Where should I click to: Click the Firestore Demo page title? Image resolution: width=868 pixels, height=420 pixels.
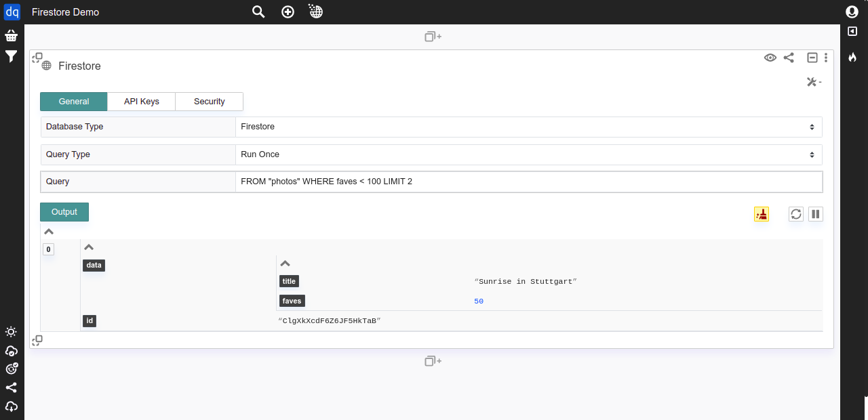[65, 12]
